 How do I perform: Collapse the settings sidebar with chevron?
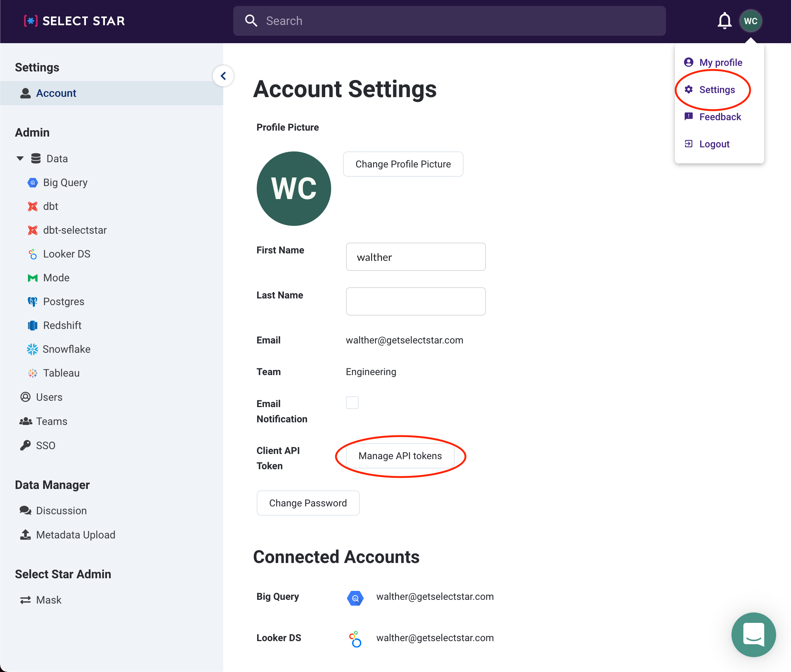click(223, 76)
